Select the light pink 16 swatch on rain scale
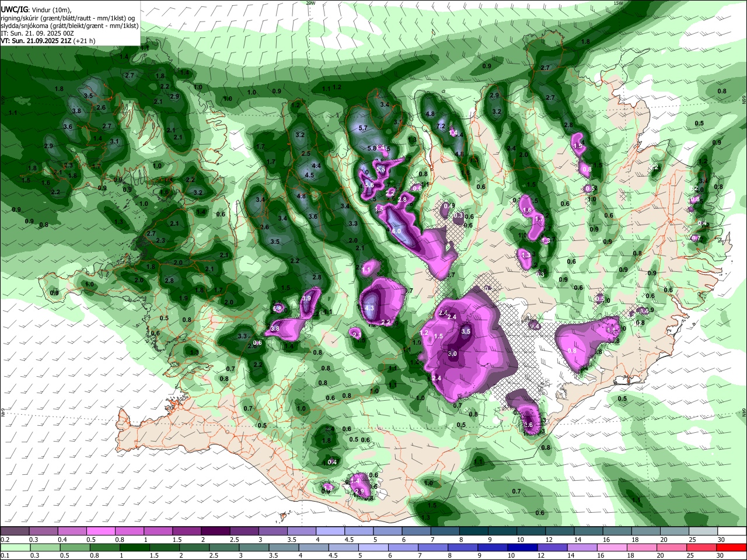 coord(612,548)
